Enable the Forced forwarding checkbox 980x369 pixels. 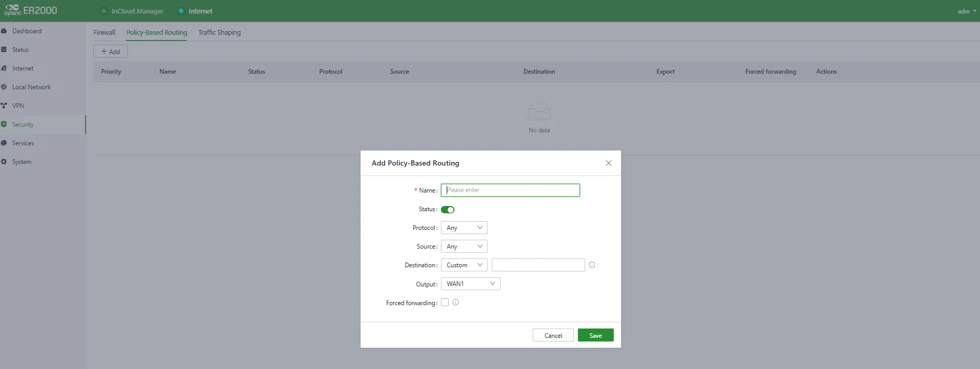point(445,303)
